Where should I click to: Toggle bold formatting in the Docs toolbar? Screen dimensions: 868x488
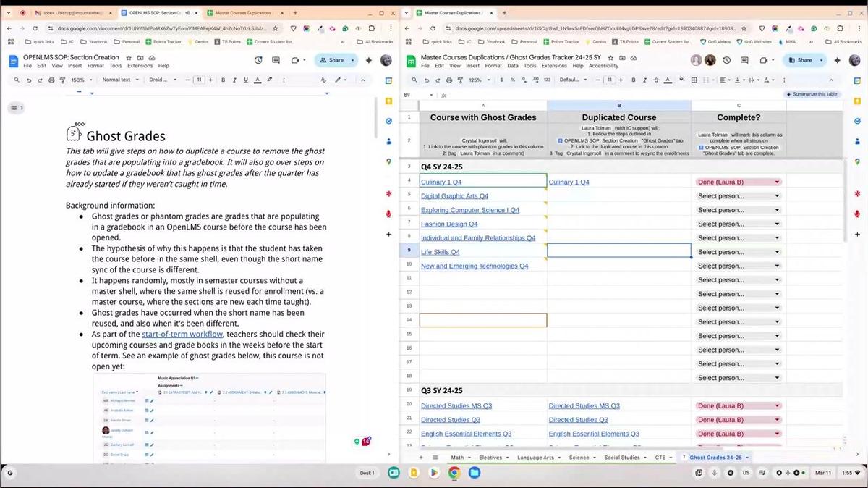[223, 80]
